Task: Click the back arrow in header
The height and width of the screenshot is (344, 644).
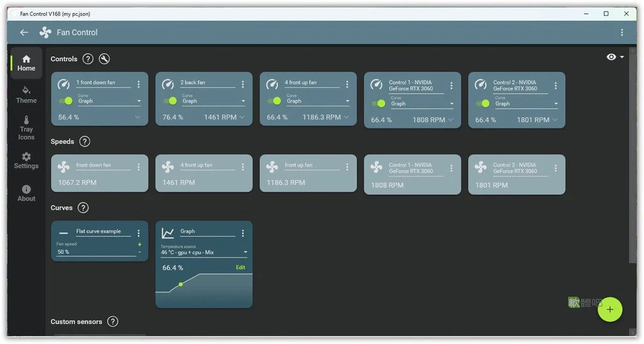Action: (x=25, y=33)
